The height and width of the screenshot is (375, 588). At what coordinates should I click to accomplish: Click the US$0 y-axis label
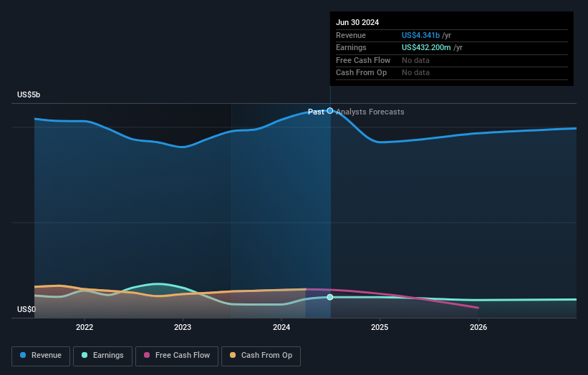click(26, 309)
